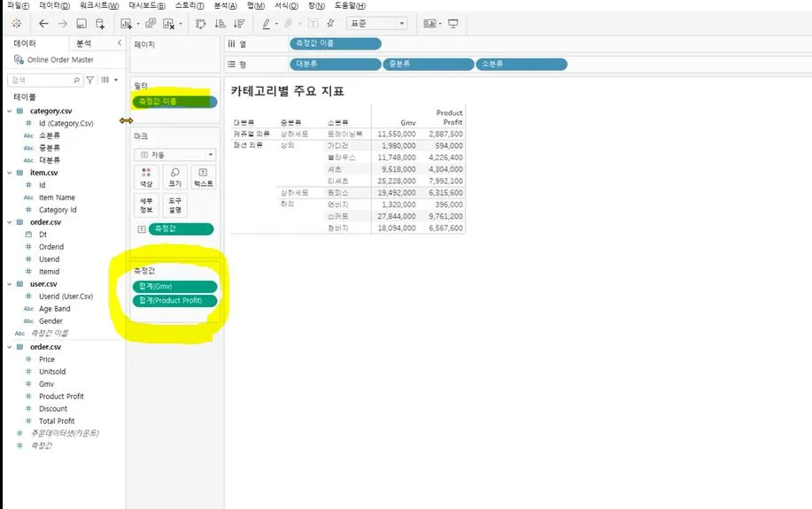The height and width of the screenshot is (509, 812).
Task: Select the 대분류 pill on Rows shelf
Action: 335,64
